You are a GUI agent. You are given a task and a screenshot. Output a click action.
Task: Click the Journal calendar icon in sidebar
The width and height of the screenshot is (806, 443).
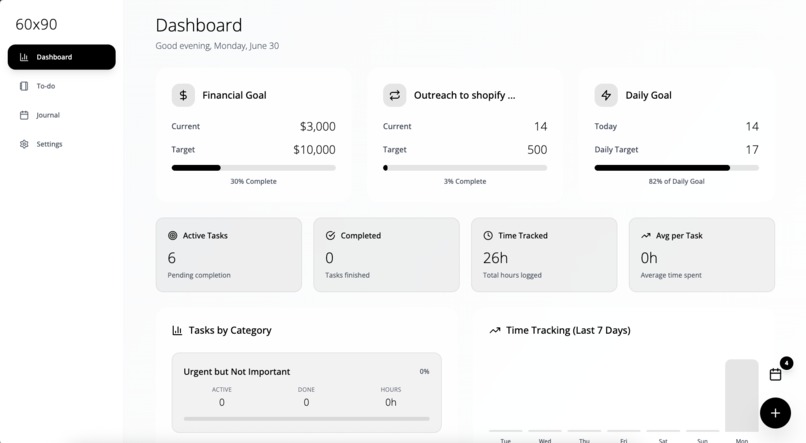click(24, 115)
